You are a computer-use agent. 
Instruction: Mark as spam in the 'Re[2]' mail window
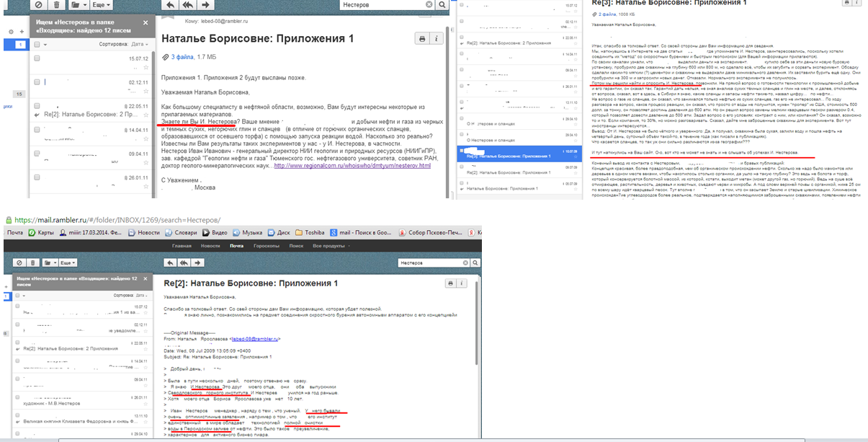click(x=19, y=262)
